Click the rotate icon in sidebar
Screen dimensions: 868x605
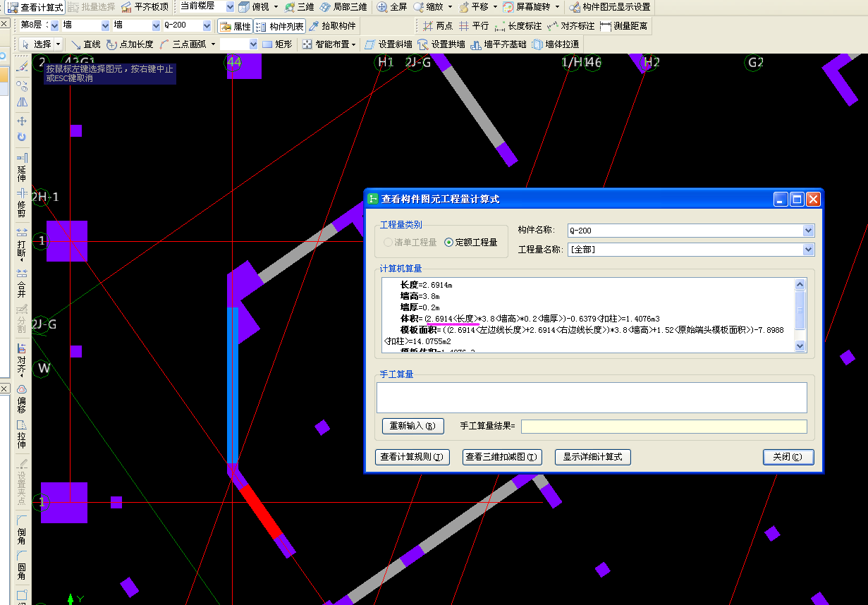click(x=22, y=137)
